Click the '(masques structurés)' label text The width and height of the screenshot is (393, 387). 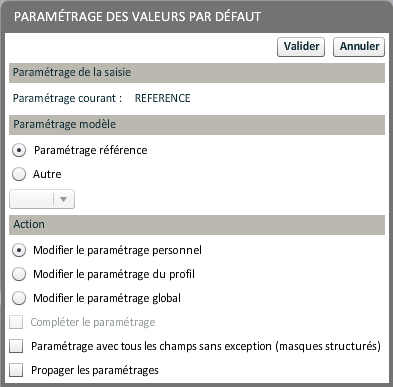328,346
